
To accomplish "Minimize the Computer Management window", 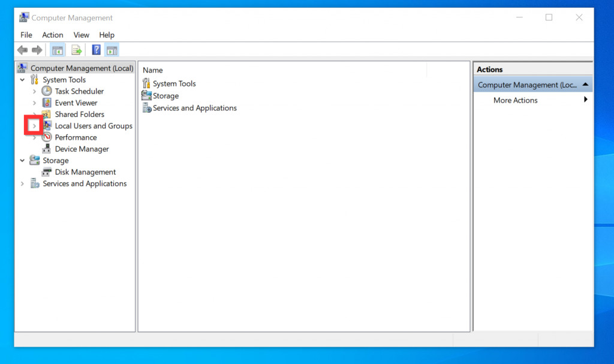I will pyautogui.click(x=519, y=17).
